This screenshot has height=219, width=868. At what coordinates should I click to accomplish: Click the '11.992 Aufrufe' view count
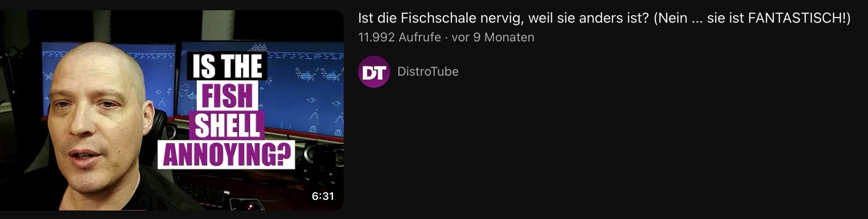(x=399, y=37)
